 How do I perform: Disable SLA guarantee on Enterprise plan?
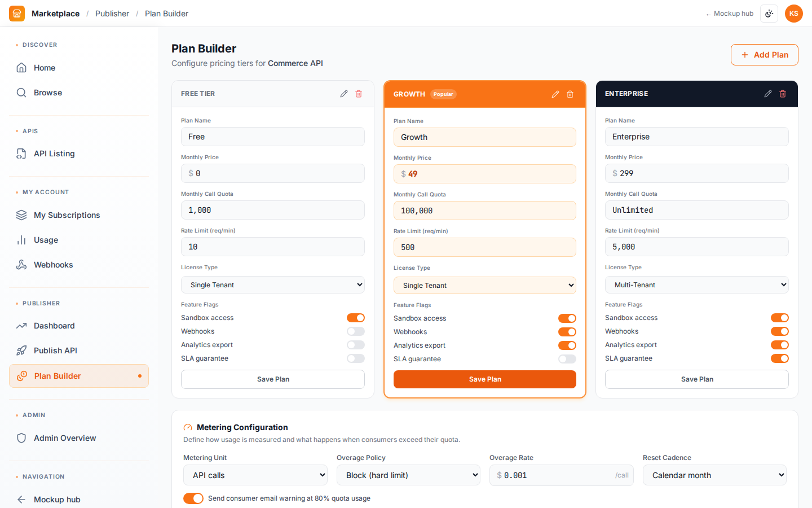[x=780, y=358]
